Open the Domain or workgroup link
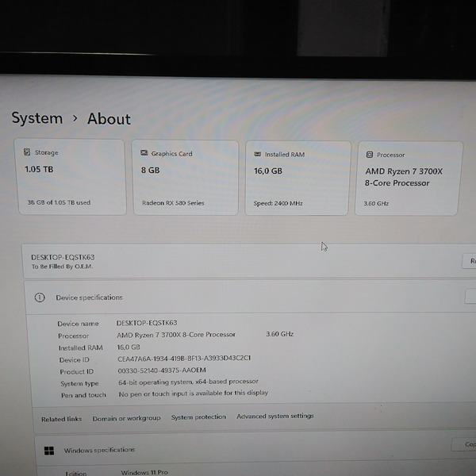 (127, 418)
